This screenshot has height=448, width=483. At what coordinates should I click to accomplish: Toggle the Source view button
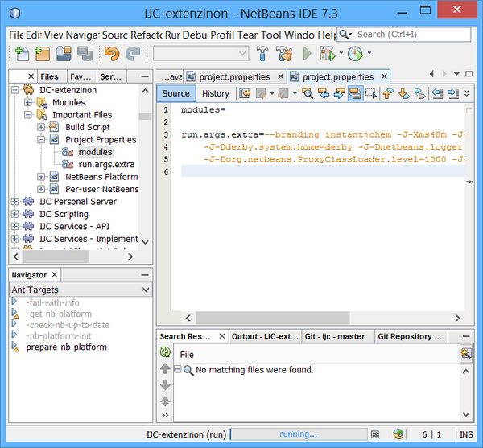coord(175,93)
